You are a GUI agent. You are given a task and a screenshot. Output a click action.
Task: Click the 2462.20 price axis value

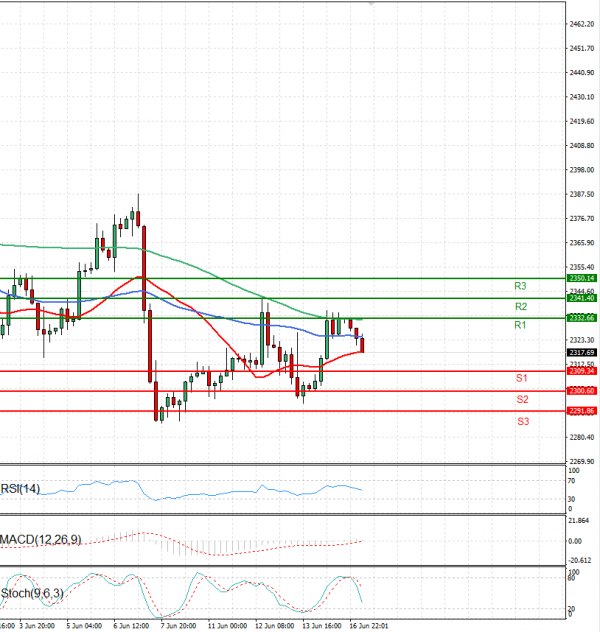[x=581, y=24]
